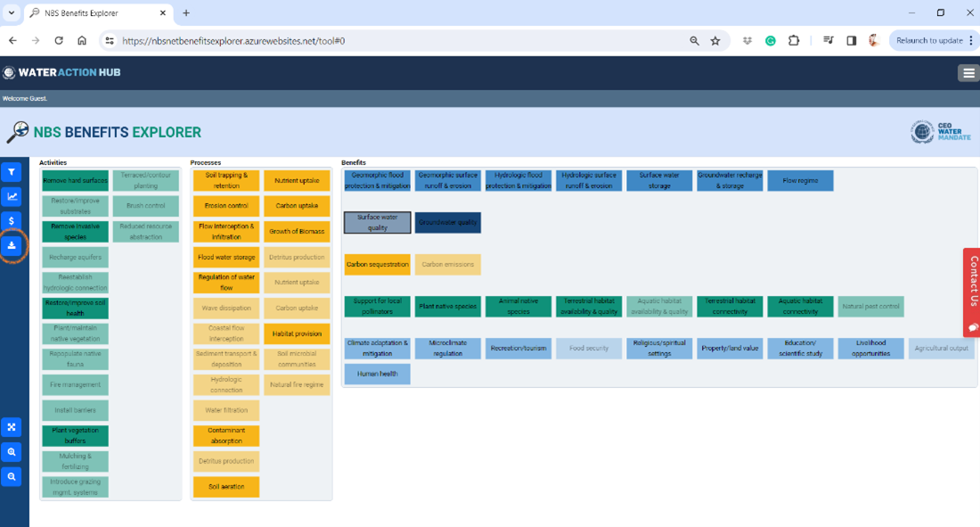
Task: Click the site information icon in address bar
Action: pos(110,41)
